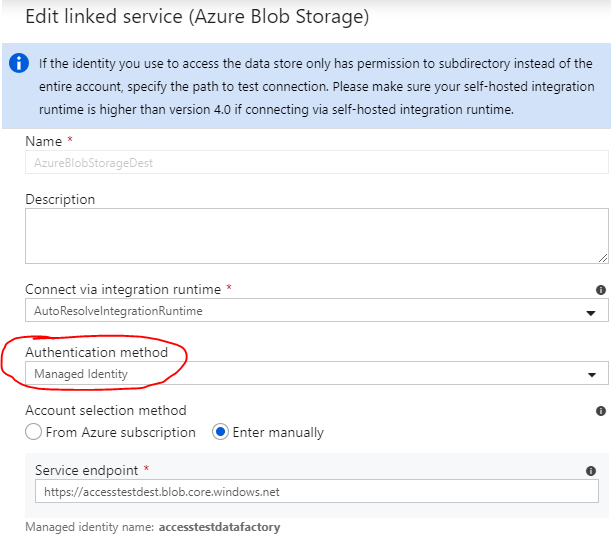
Task: Click the Service endpoint URL field
Action: [x=316, y=492]
